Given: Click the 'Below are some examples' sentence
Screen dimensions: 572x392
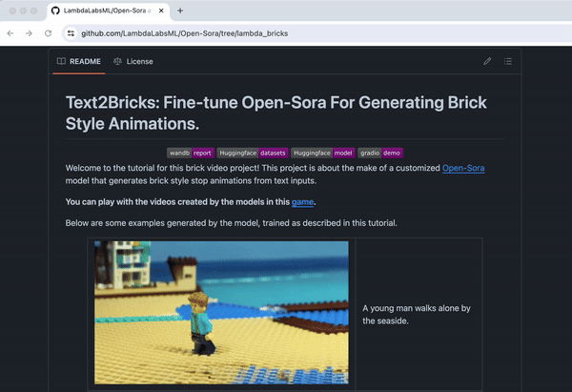Looking at the screenshot, I should 232,223.
